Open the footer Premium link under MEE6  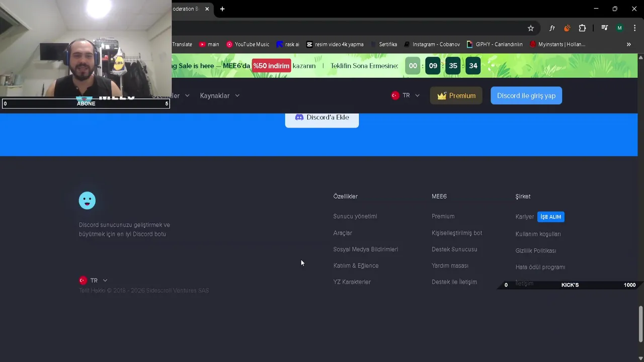coord(443,216)
